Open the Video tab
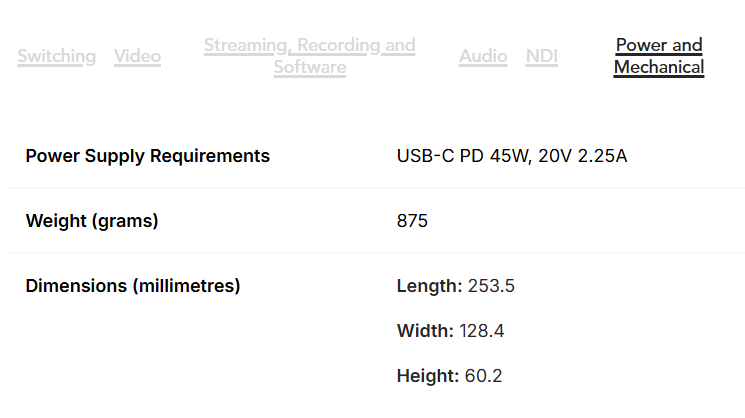This screenshot has height=418, width=745. point(137,56)
